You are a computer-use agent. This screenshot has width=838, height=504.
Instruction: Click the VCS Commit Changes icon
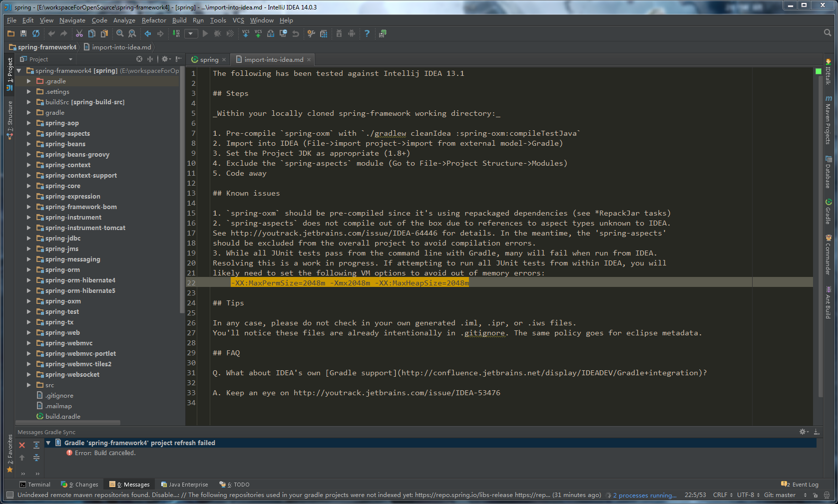[x=258, y=33]
